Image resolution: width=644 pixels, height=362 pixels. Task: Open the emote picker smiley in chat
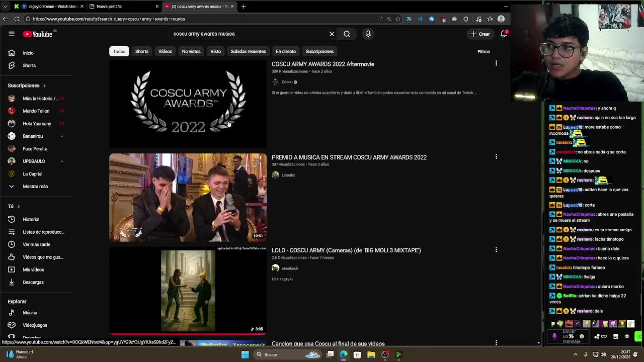pyautogui.click(x=582, y=336)
